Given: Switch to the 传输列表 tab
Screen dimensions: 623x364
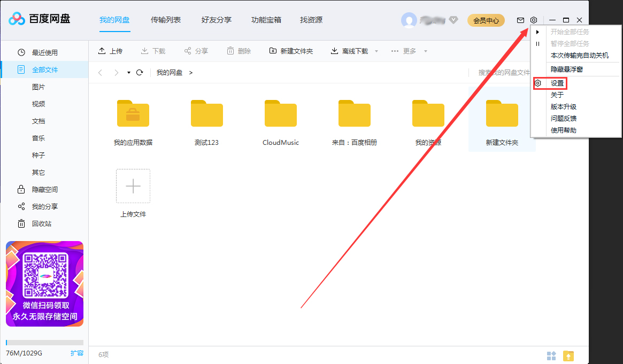Looking at the screenshot, I should click(x=166, y=20).
